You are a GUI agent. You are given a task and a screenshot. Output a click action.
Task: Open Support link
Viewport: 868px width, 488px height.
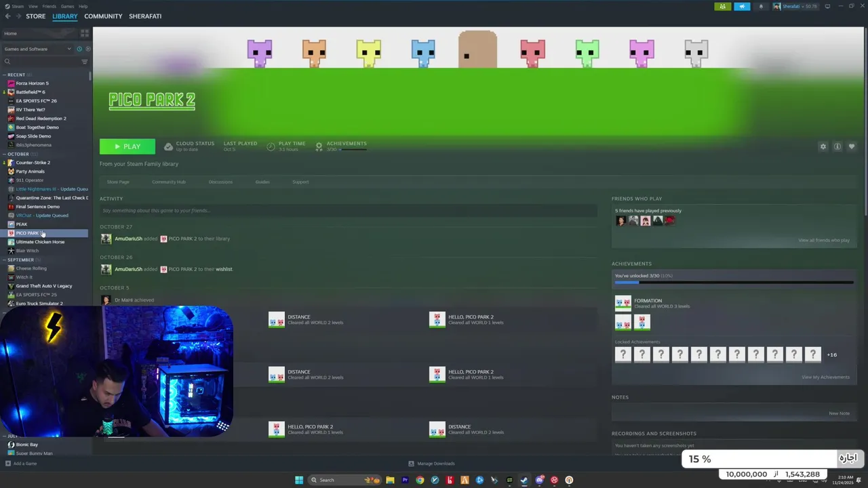pos(300,182)
